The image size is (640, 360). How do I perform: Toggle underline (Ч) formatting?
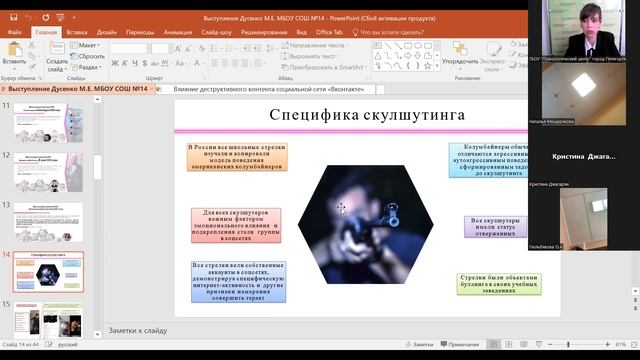(x=135, y=63)
